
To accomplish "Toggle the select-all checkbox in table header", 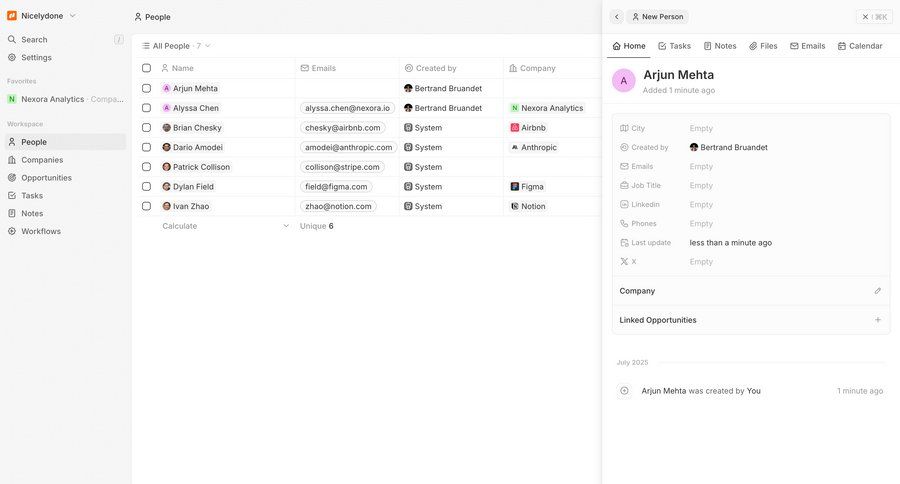I will (146, 68).
